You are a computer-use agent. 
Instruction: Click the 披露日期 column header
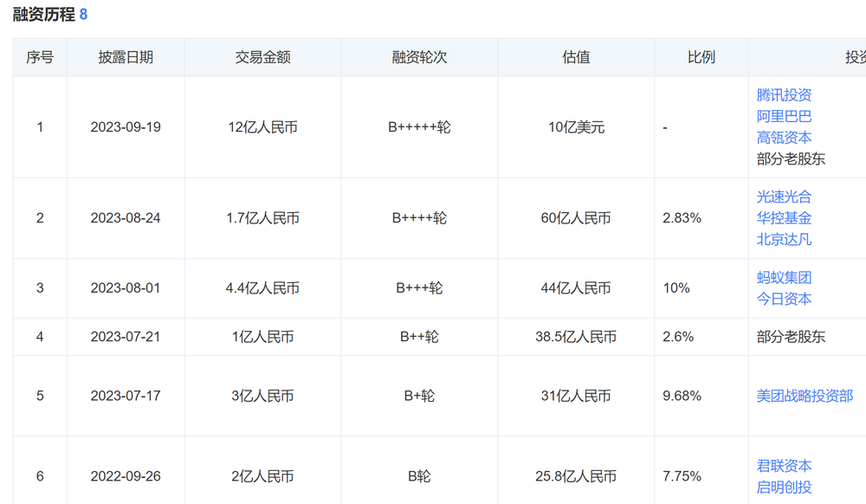click(126, 57)
